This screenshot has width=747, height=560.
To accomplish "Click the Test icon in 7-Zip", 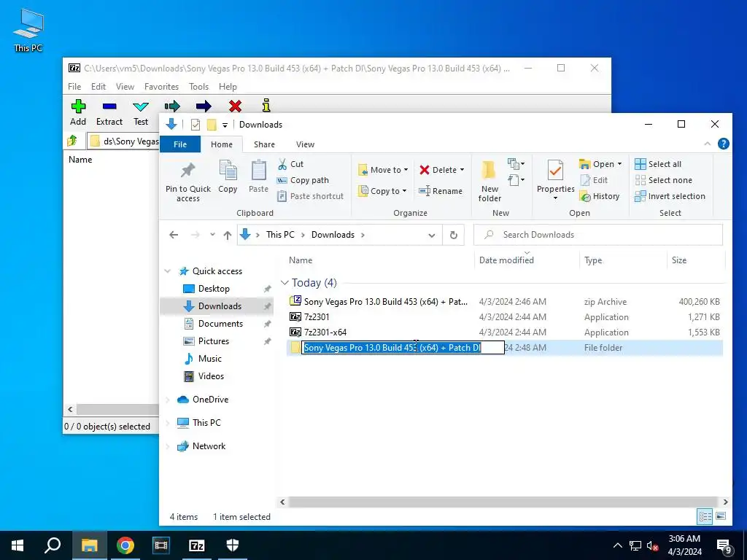I will pyautogui.click(x=141, y=106).
